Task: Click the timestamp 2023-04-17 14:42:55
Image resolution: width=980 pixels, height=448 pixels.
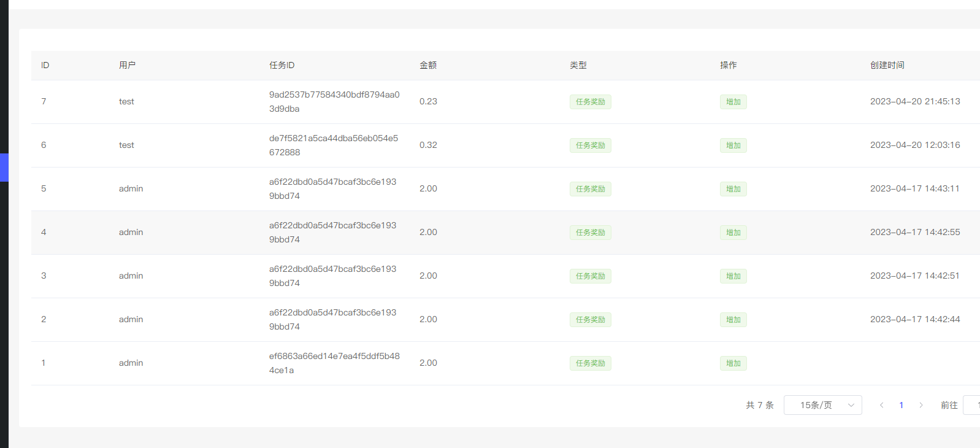Action: tap(914, 233)
